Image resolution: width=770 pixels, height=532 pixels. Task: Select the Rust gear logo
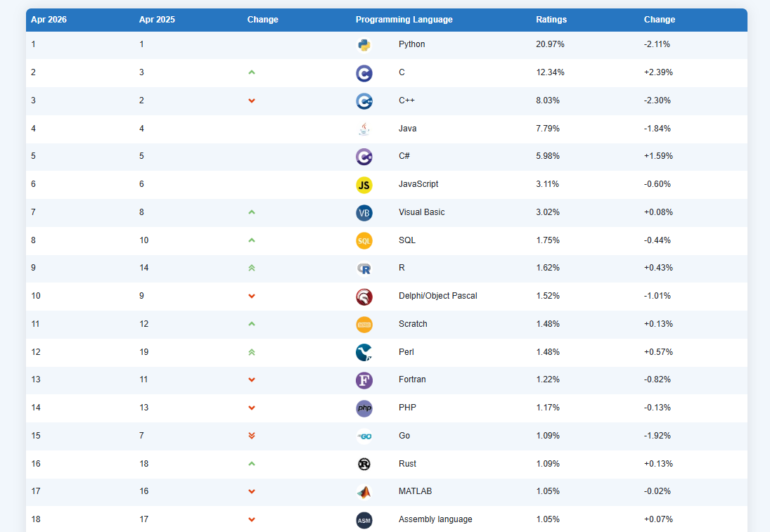click(364, 464)
